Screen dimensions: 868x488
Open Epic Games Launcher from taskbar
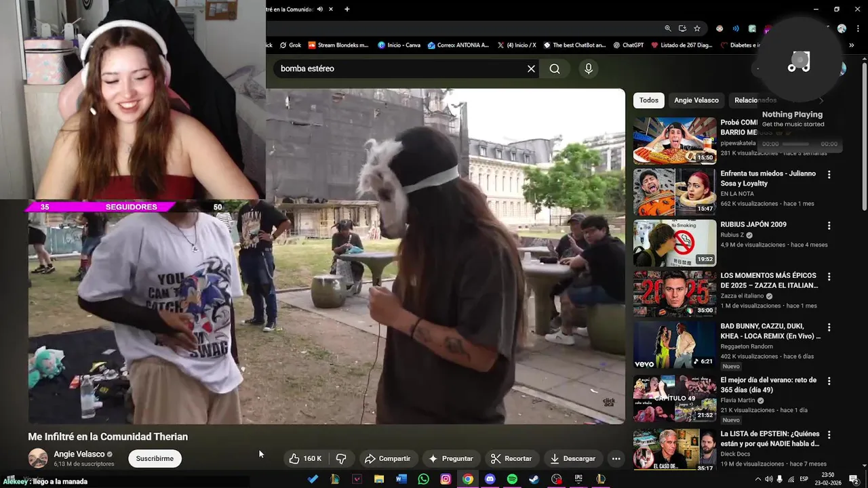click(578, 479)
